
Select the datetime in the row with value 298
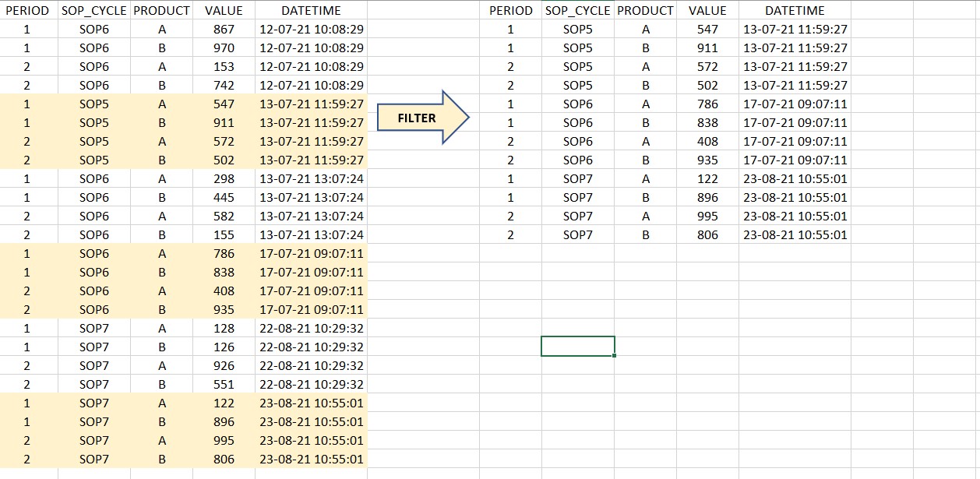[x=311, y=178]
